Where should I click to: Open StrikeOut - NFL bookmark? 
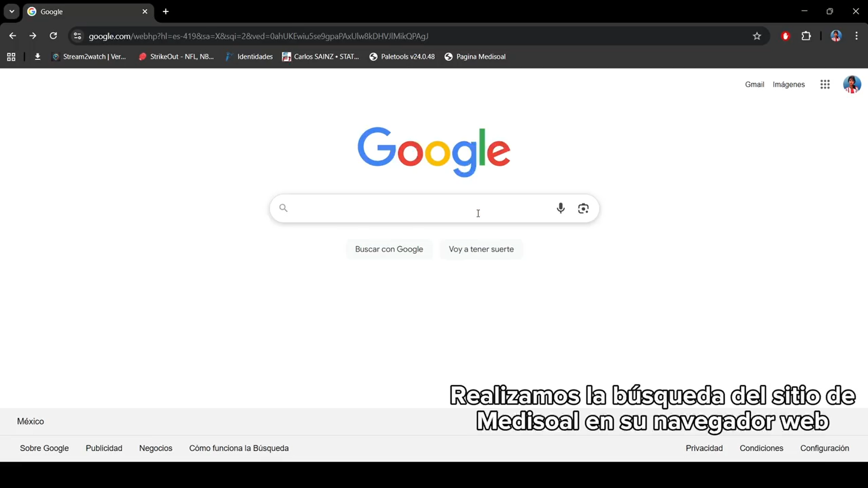click(176, 57)
